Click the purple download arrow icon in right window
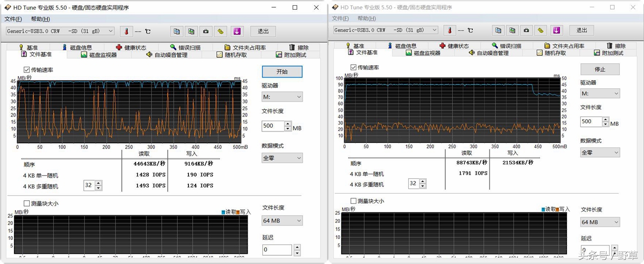The image size is (644, 264). coord(557,30)
